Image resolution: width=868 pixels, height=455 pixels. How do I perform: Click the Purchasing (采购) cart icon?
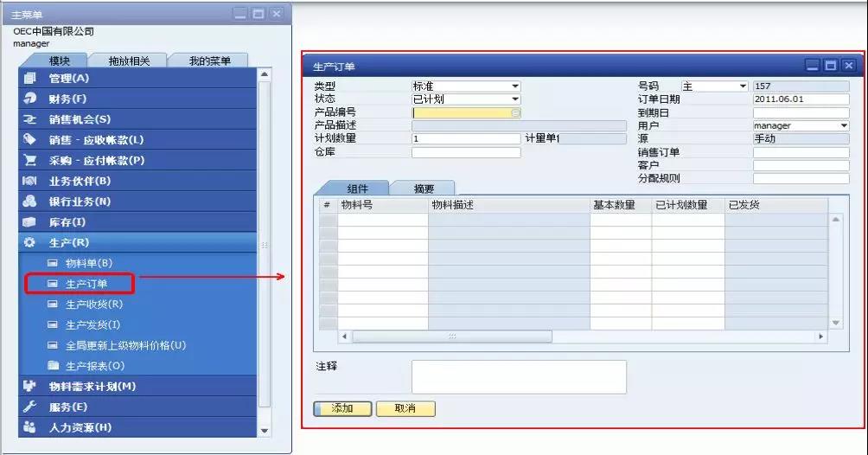click(30, 161)
